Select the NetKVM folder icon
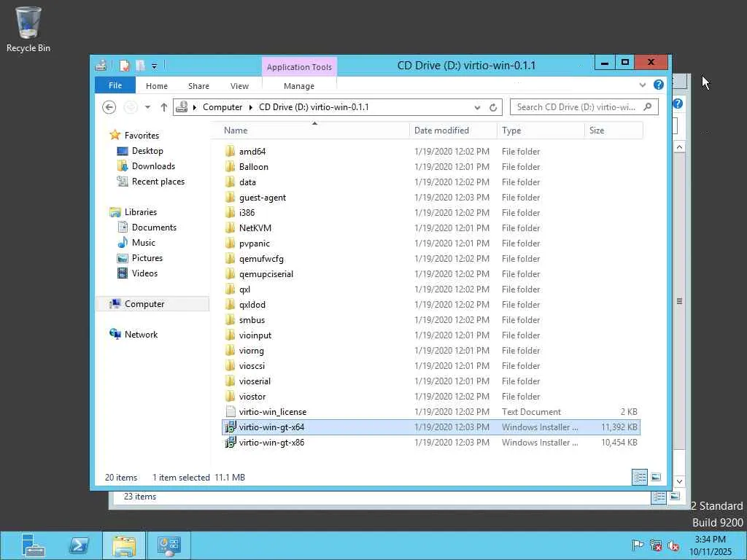The height and width of the screenshot is (560, 747). [x=230, y=227]
